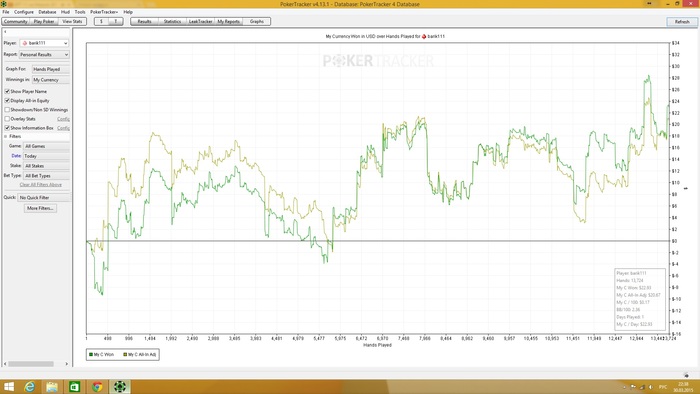This screenshot has height=394, width=700.
Task: Open Winnings in My Currency selector
Action: click(50, 80)
